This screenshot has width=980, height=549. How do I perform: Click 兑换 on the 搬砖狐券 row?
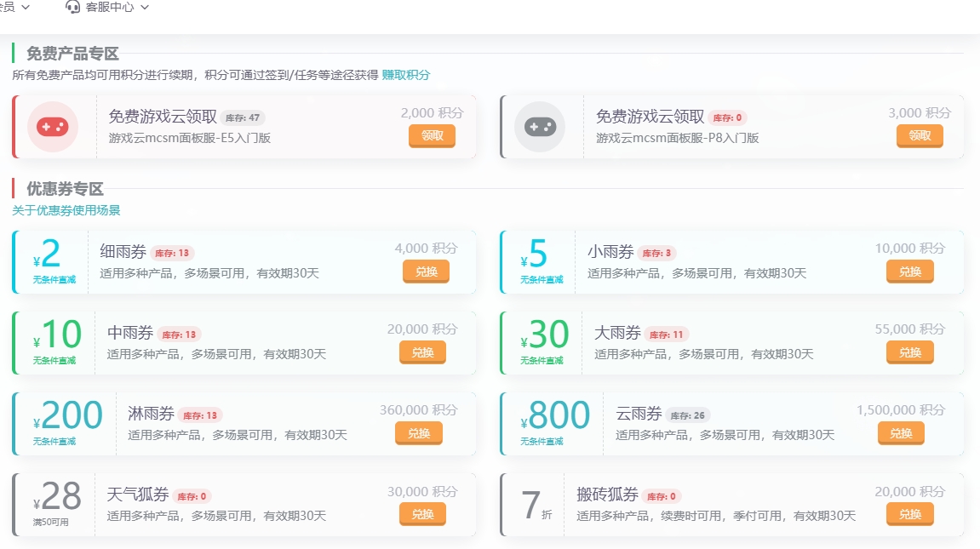tap(909, 514)
